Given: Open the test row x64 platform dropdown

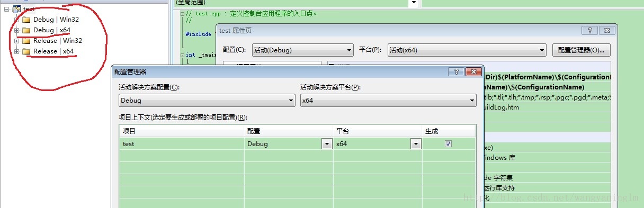Looking at the screenshot, I should tap(416, 143).
